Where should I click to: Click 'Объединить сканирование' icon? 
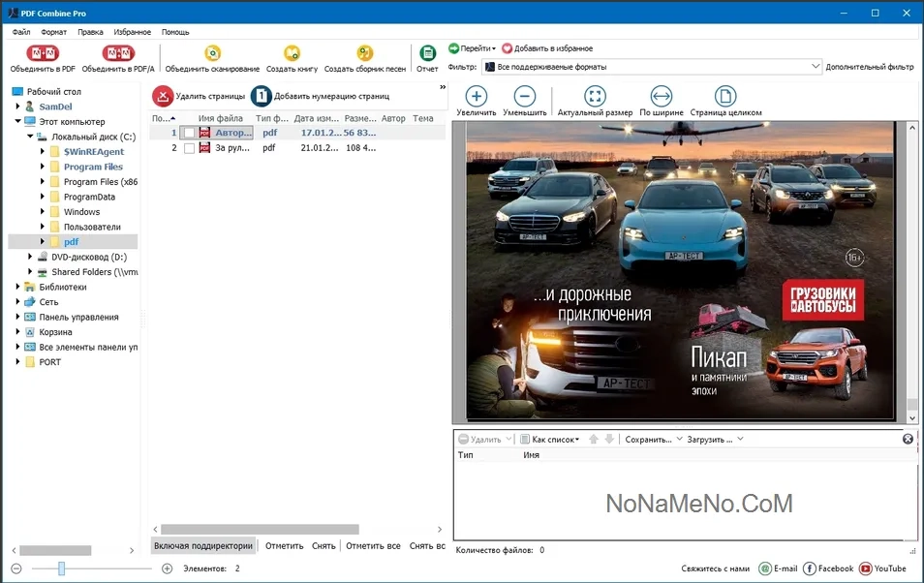212,53
